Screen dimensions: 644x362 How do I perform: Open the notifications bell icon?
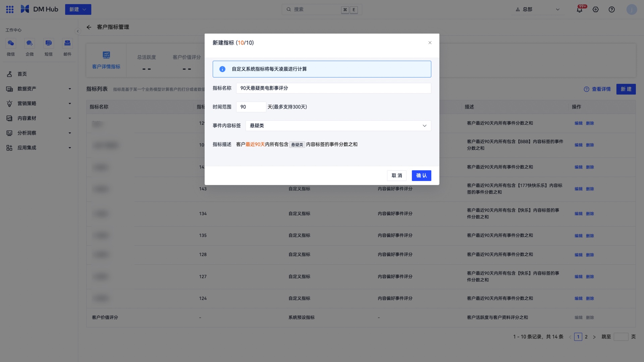point(579,9)
